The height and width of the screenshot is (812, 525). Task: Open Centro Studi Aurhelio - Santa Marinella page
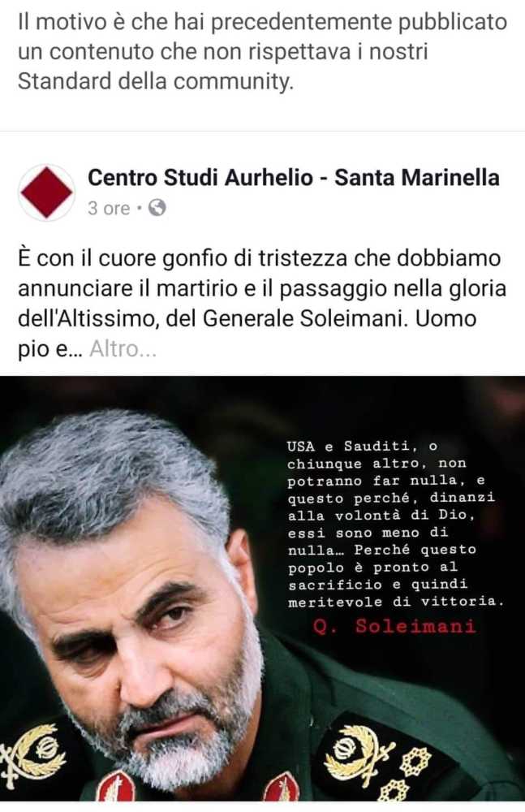pos(294,178)
